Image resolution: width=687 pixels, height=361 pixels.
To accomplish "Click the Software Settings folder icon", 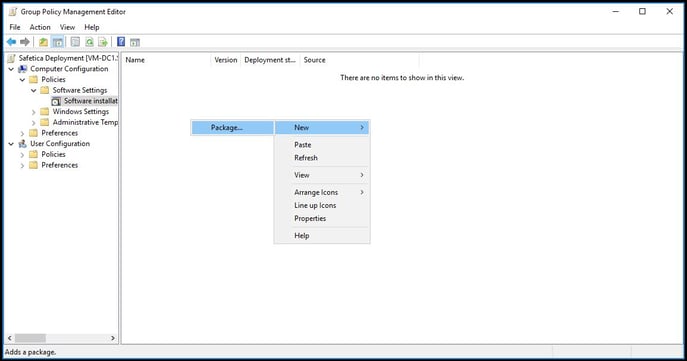I will pos(45,90).
